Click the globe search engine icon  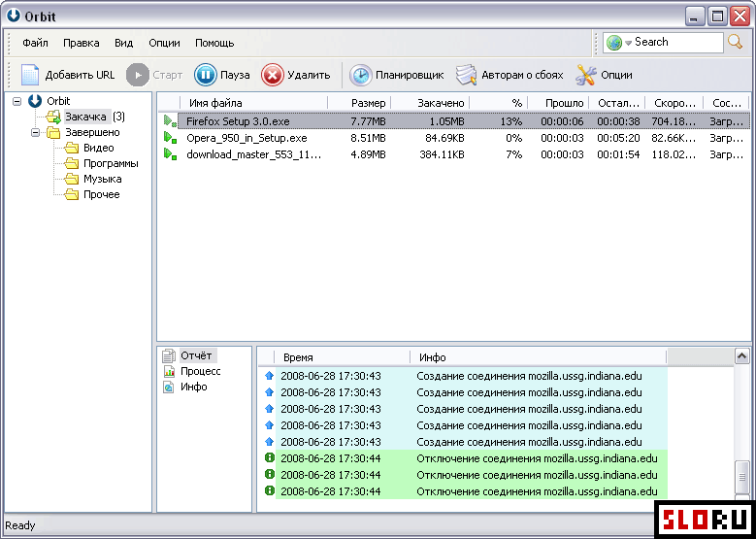[613, 43]
